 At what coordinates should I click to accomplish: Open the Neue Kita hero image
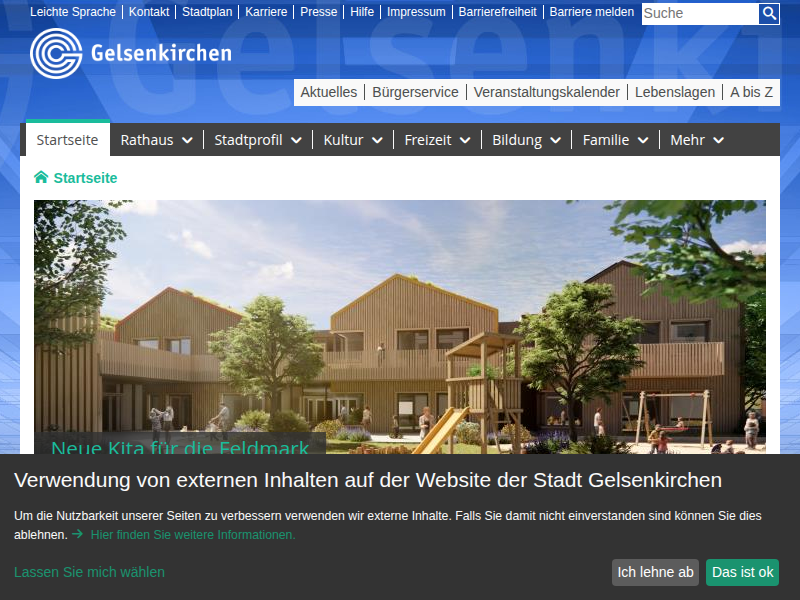click(x=400, y=320)
